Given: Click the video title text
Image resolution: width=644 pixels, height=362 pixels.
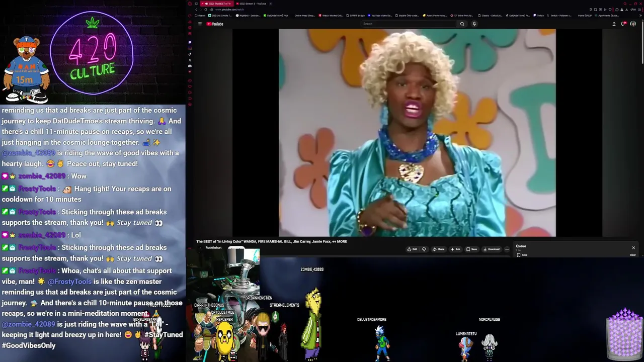Looking at the screenshot, I should coord(272,241).
